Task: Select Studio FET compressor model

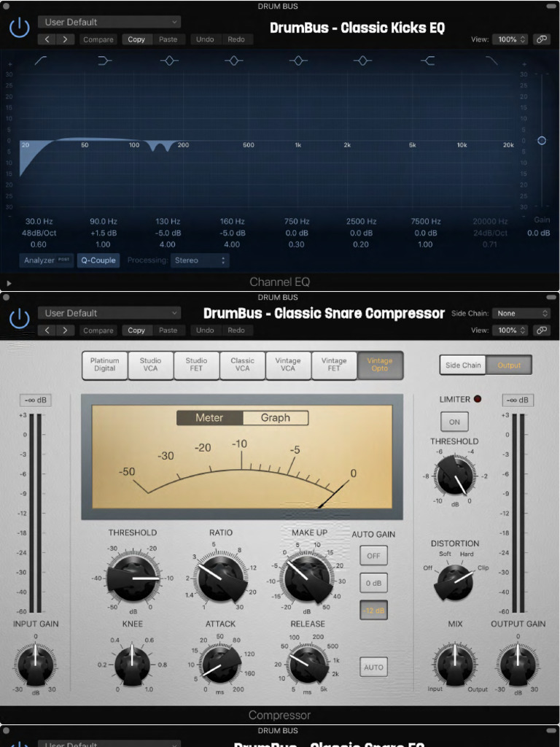Action: [196, 365]
